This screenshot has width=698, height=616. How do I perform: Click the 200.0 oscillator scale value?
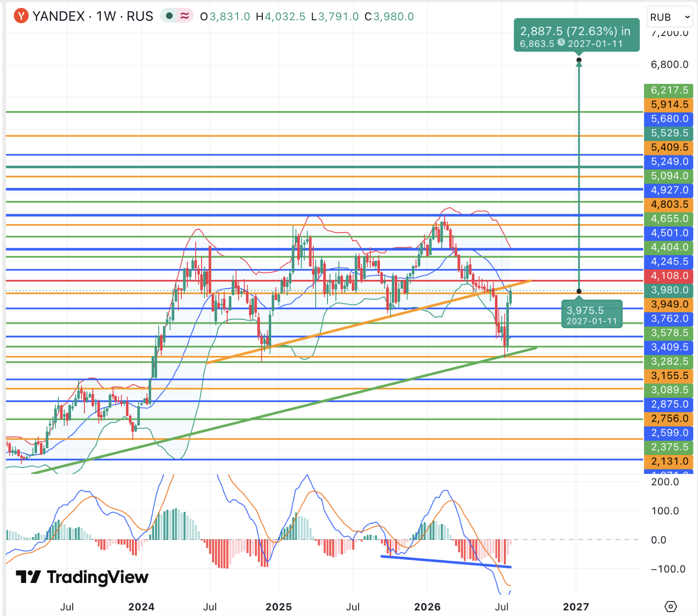[x=665, y=482]
